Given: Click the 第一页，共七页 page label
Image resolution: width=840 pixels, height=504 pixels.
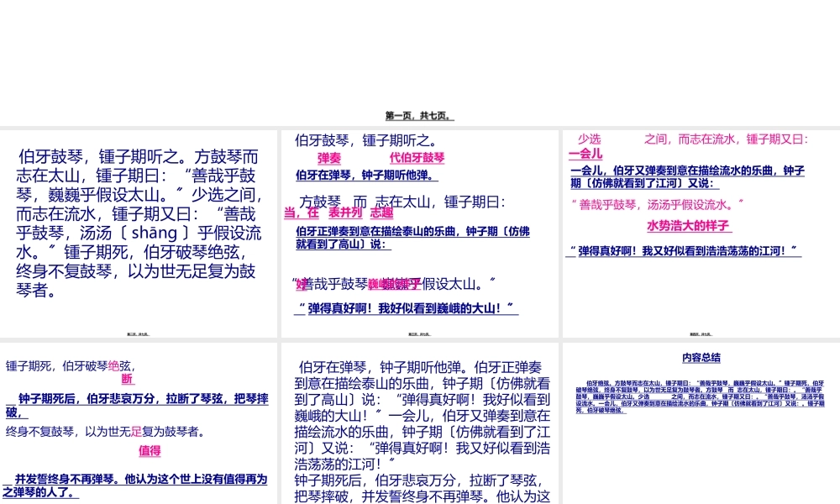Looking at the screenshot, I should pos(419,114).
